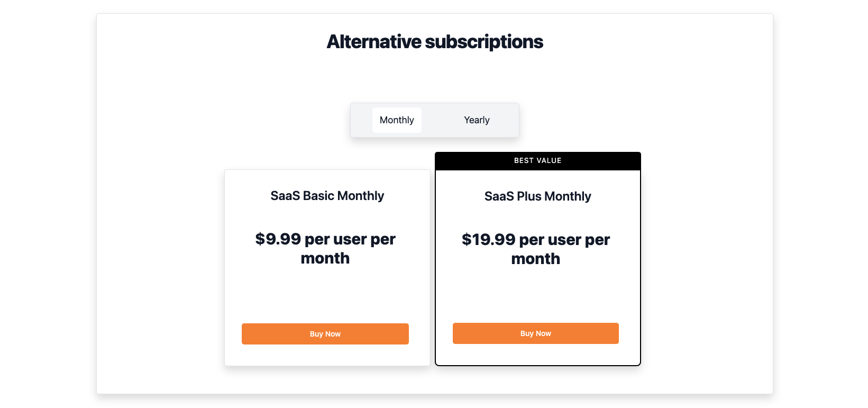Click the Alternative subscriptions heading
Viewport: 868px width, 408px height.
click(x=434, y=42)
